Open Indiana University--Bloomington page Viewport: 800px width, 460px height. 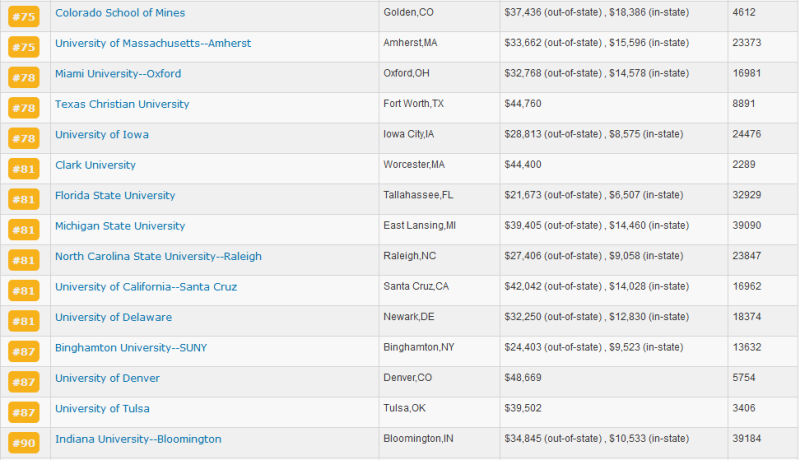138,439
